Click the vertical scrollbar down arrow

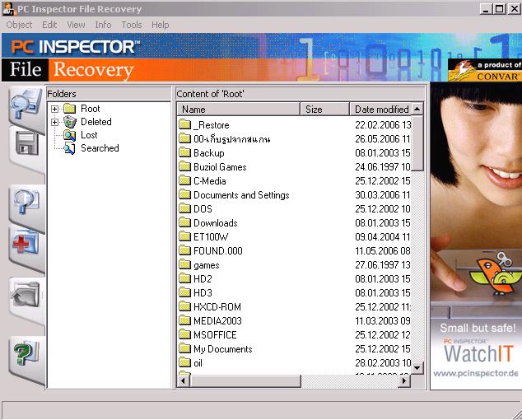417,368
